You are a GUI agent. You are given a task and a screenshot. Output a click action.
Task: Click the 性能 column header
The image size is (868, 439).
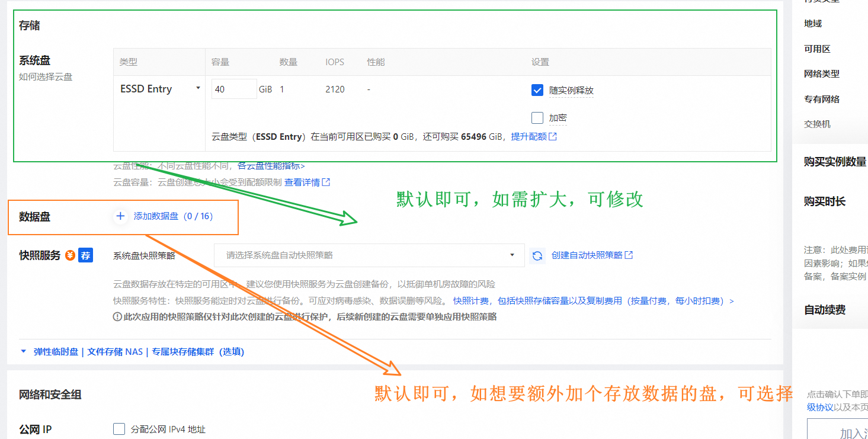(x=376, y=62)
